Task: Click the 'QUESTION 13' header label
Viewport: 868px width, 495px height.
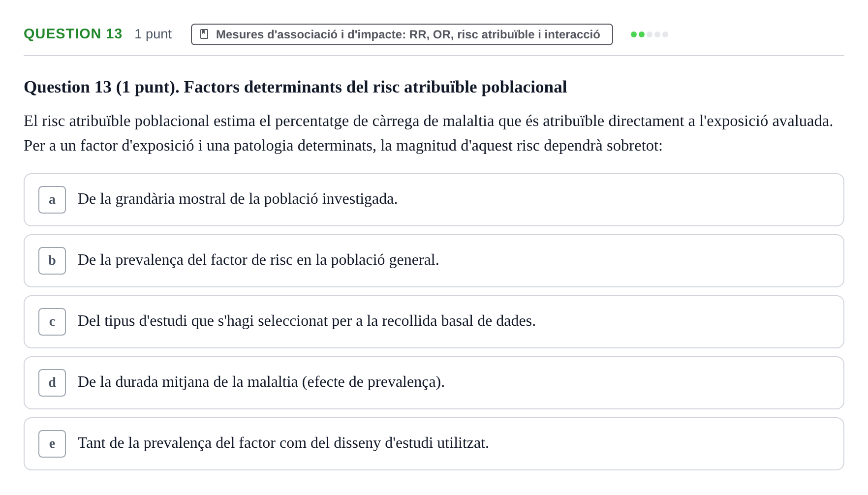Action: [73, 33]
